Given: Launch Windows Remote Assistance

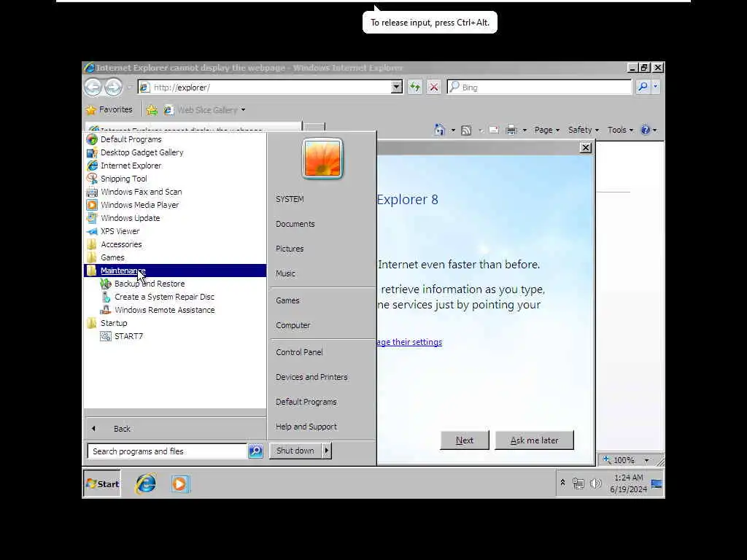Looking at the screenshot, I should pos(164,310).
